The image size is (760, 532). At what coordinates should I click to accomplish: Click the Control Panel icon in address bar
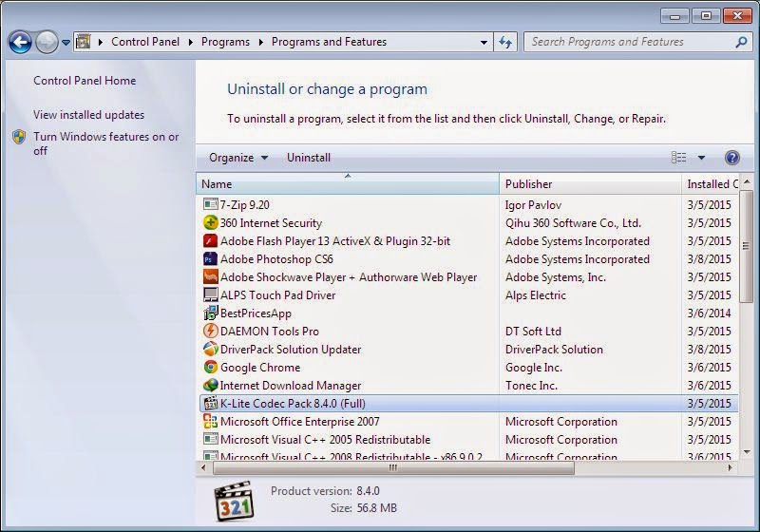tap(84, 42)
